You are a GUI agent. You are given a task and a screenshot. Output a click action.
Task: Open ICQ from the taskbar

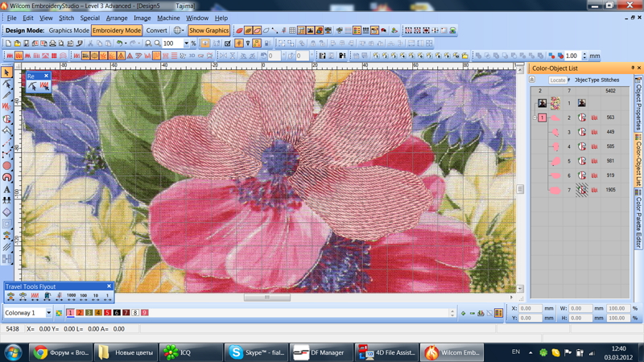191,352
